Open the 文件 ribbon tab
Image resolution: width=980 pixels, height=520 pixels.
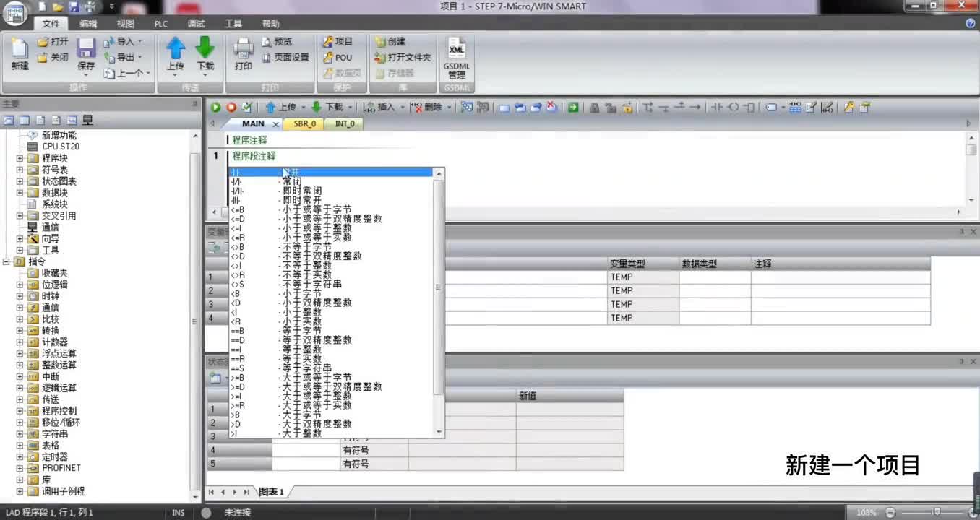(x=51, y=24)
